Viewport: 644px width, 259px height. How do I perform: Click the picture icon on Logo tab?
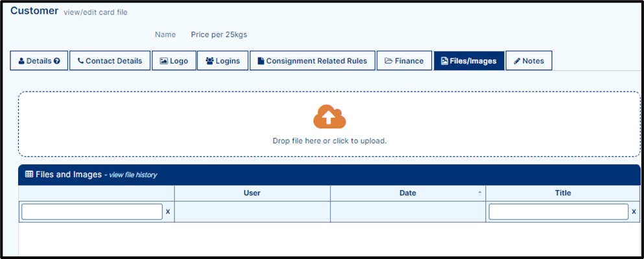(163, 61)
